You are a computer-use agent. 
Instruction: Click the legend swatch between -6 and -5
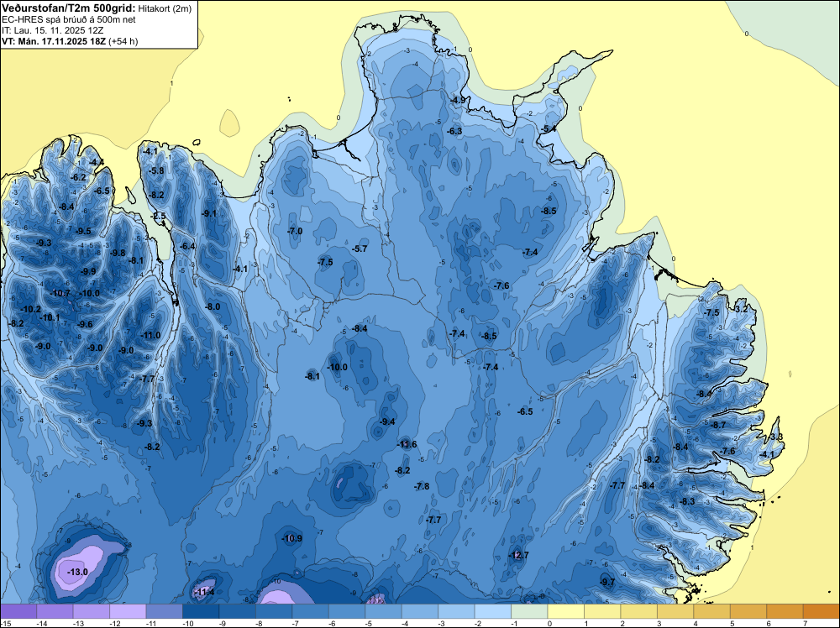coord(347,611)
